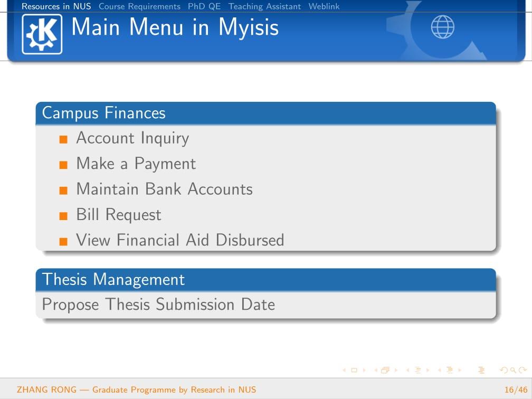Click the Campus Finances block header
532x399 pixels.
(265, 113)
